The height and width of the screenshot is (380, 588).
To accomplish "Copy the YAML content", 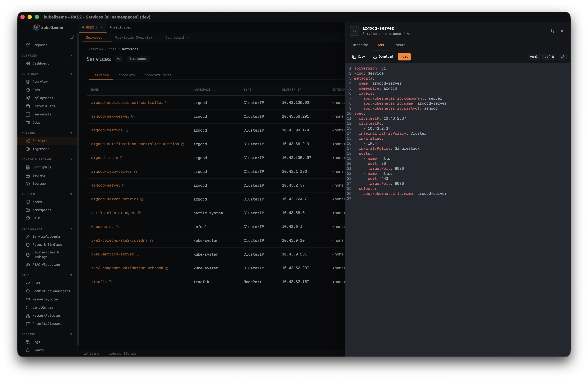I will [359, 57].
